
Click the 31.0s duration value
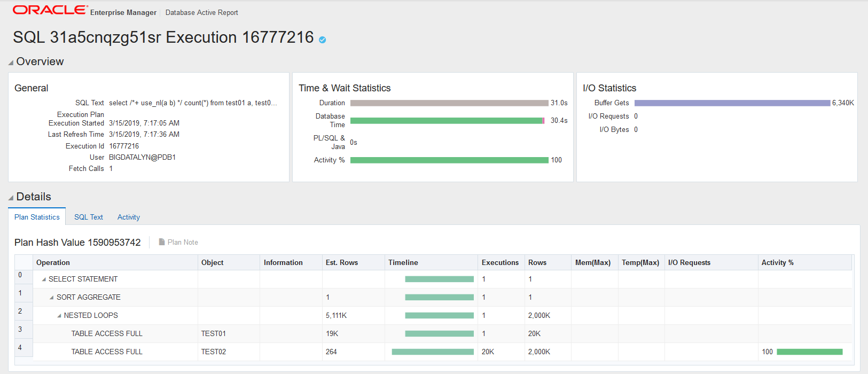559,103
